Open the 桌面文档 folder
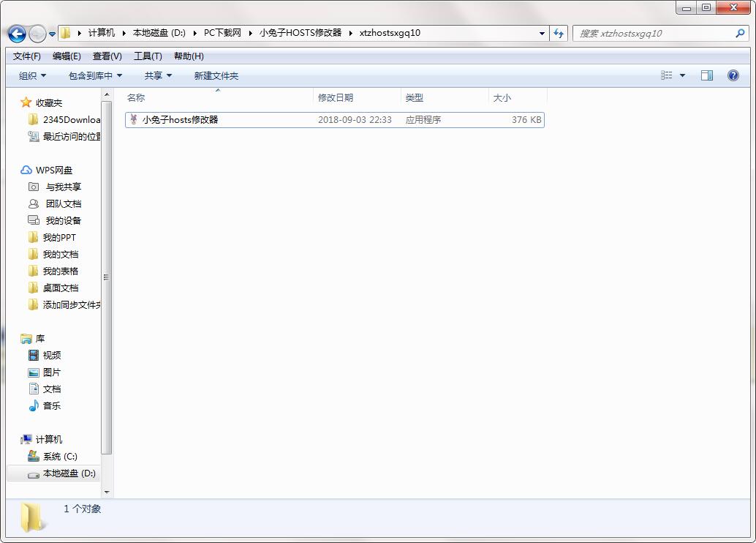The height and width of the screenshot is (543, 756). (x=53, y=288)
